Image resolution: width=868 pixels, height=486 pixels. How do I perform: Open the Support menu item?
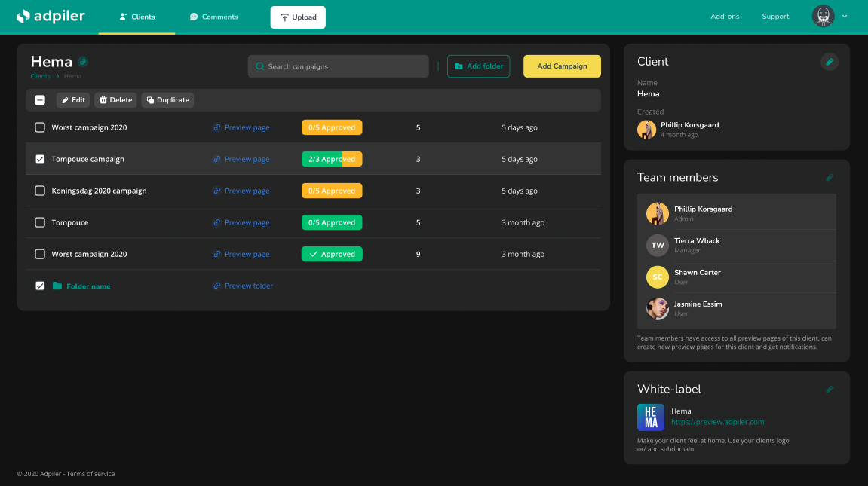pos(775,16)
